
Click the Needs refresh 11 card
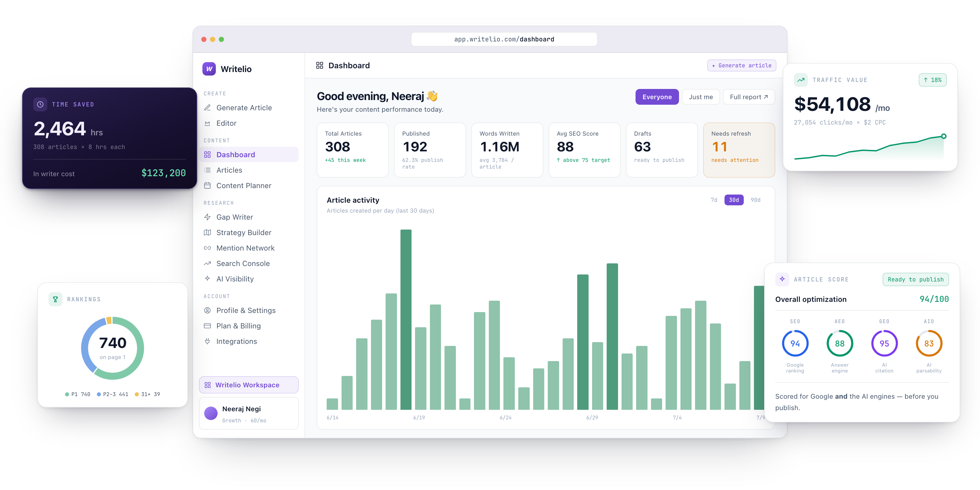click(739, 150)
